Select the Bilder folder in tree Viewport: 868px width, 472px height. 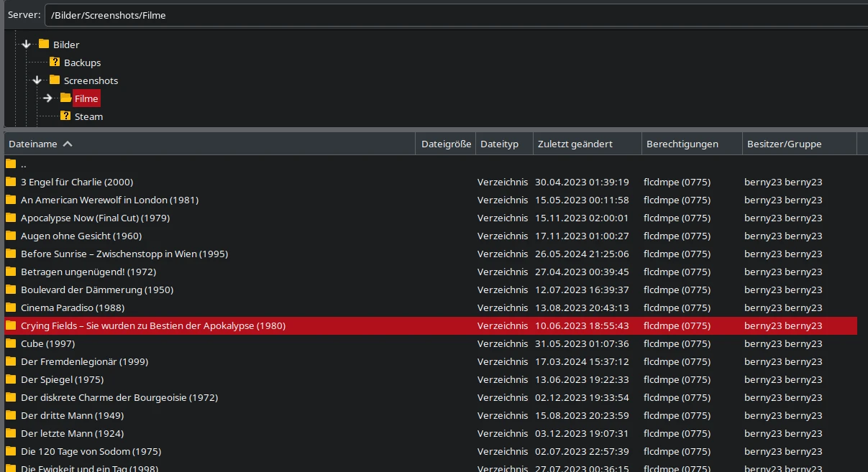(x=66, y=45)
